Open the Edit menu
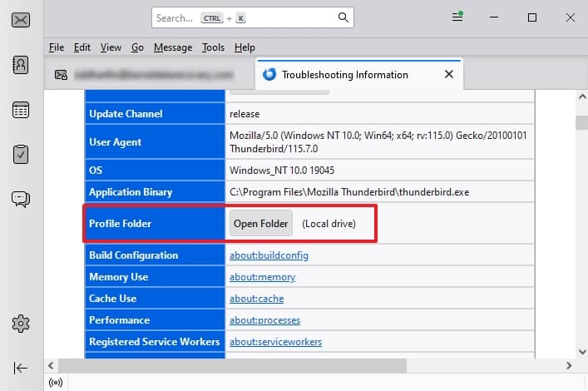The height and width of the screenshot is (391, 588). tap(82, 47)
